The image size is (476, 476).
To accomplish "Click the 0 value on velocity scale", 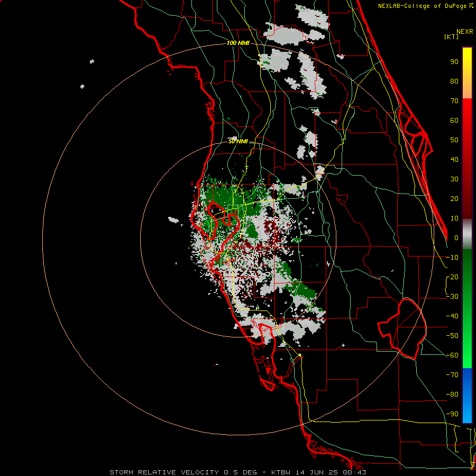I will [x=456, y=237].
